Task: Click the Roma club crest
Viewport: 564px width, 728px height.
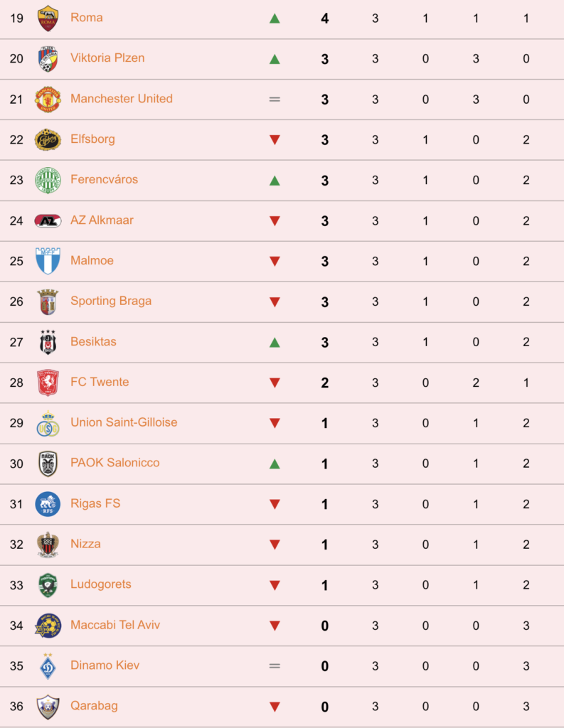Action: click(x=48, y=18)
